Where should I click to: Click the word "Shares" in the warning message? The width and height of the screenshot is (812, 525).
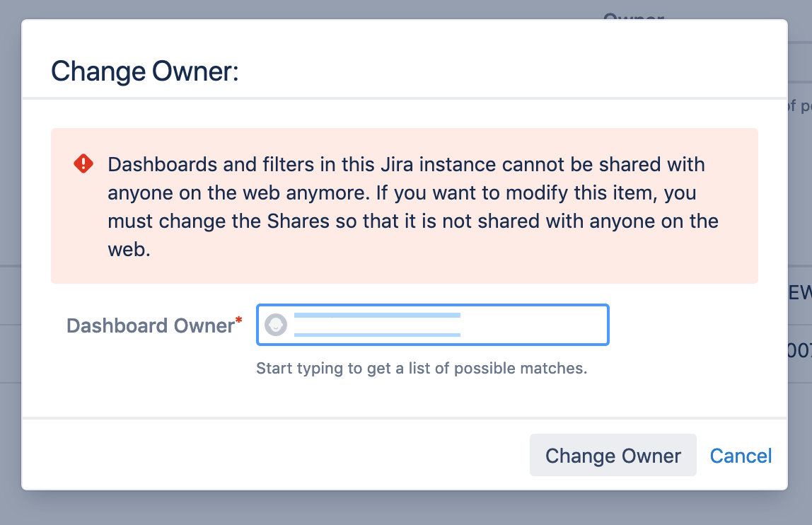pyautogui.click(x=298, y=221)
